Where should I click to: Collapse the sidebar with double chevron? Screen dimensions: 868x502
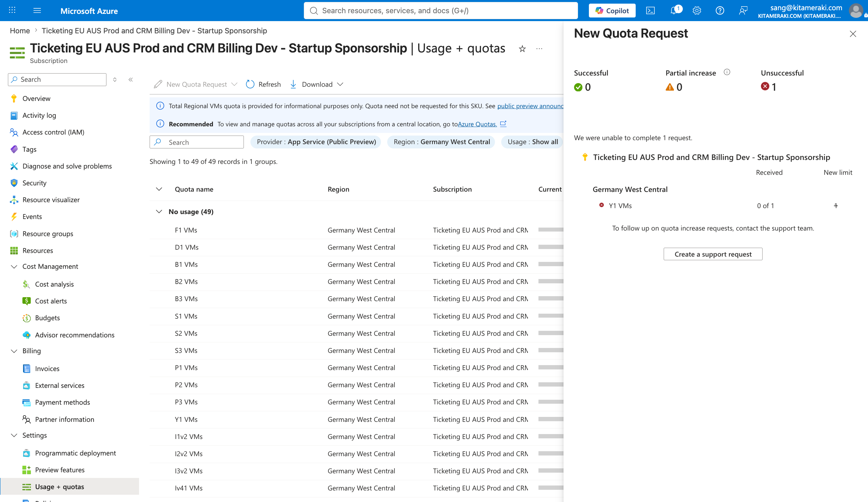click(x=130, y=79)
